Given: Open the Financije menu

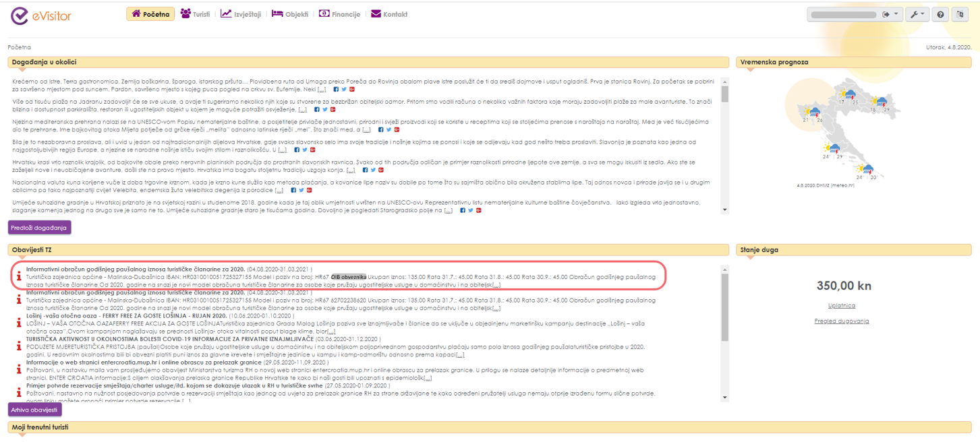Looking at the screenshot, I should [339, 14].
